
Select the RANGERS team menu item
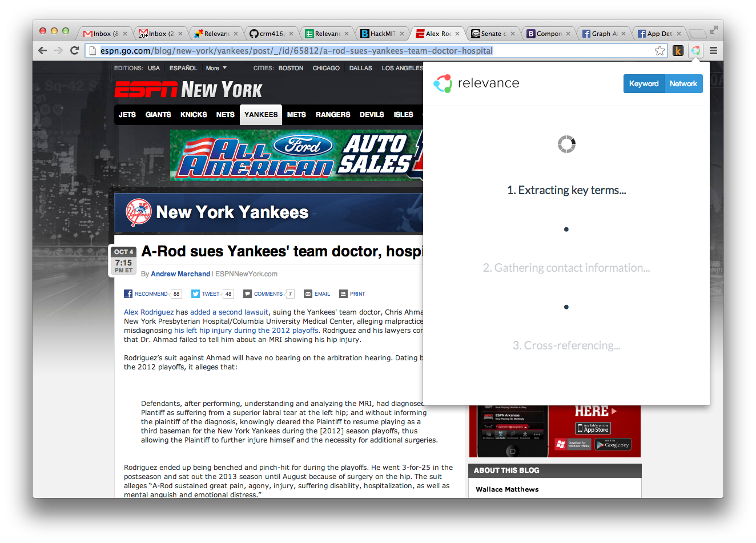point(333,115)
